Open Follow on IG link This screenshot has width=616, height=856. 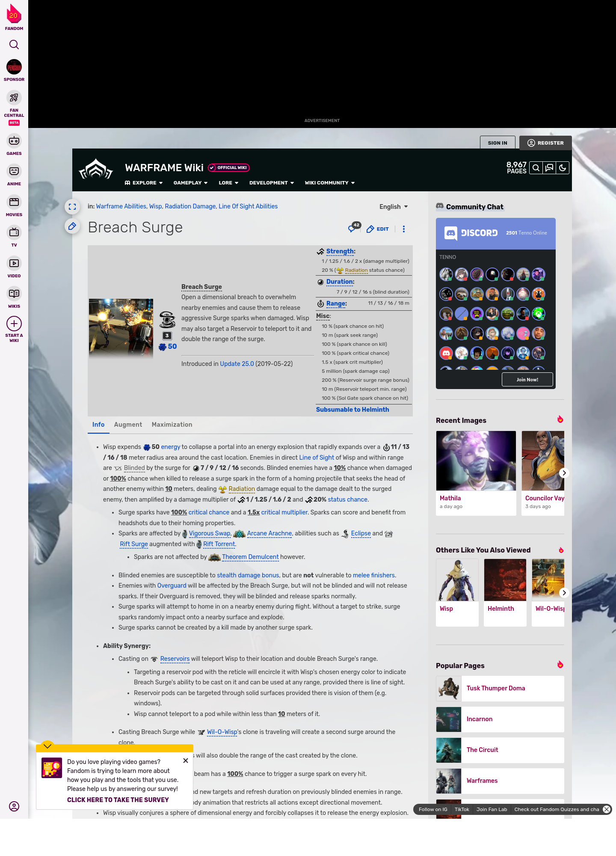click(x=433, y=809)
